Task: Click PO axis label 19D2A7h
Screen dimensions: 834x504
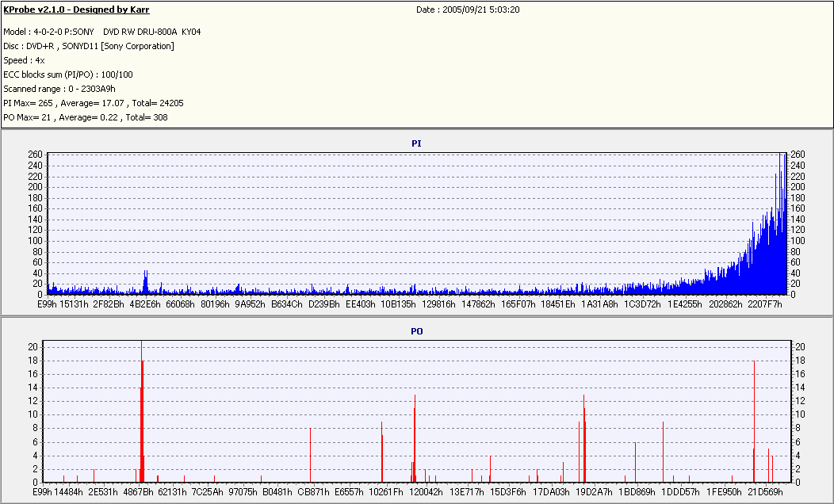Action: [x=594, y=492]
